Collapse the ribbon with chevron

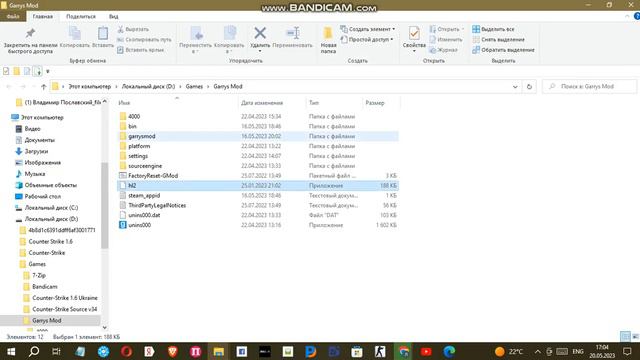tap(627, 16)
